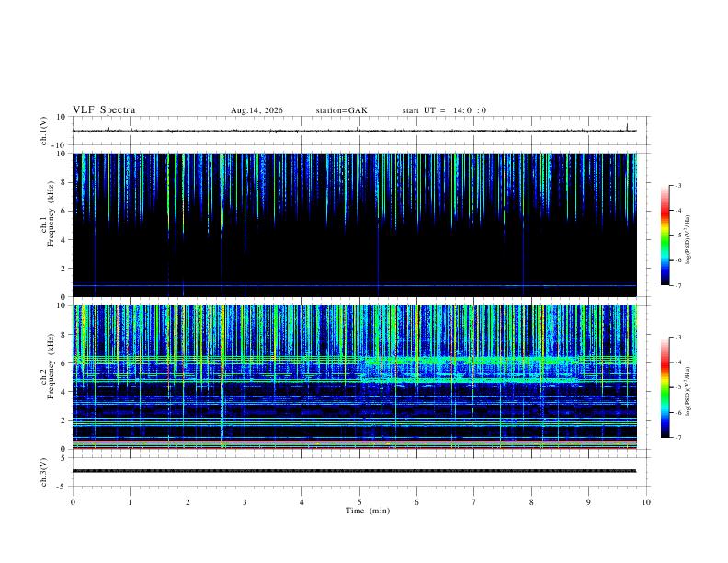The height and width of the screenshot is (563, 728).
Task: Click the 9 minute tick label
Action: (588, 502)
